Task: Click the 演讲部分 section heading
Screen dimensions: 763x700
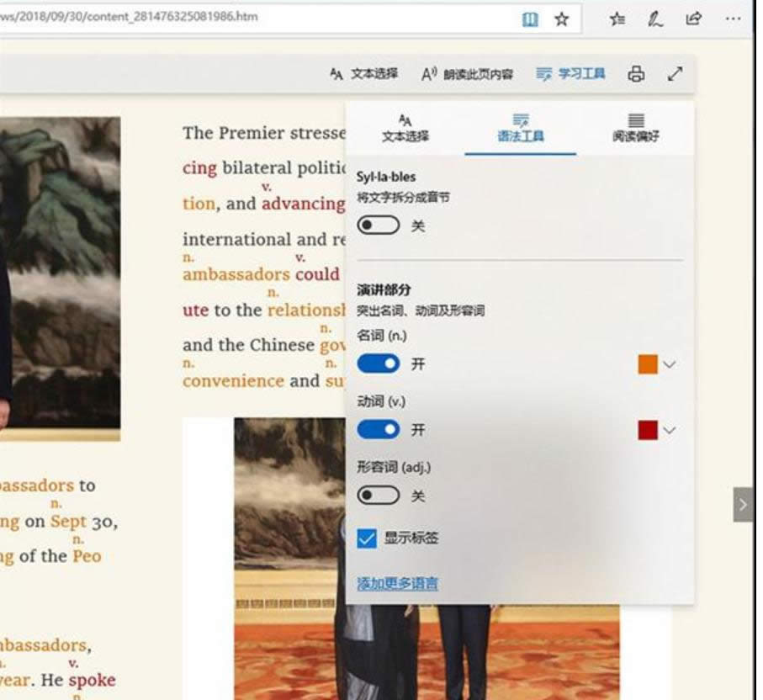Action: coord(384,290)
